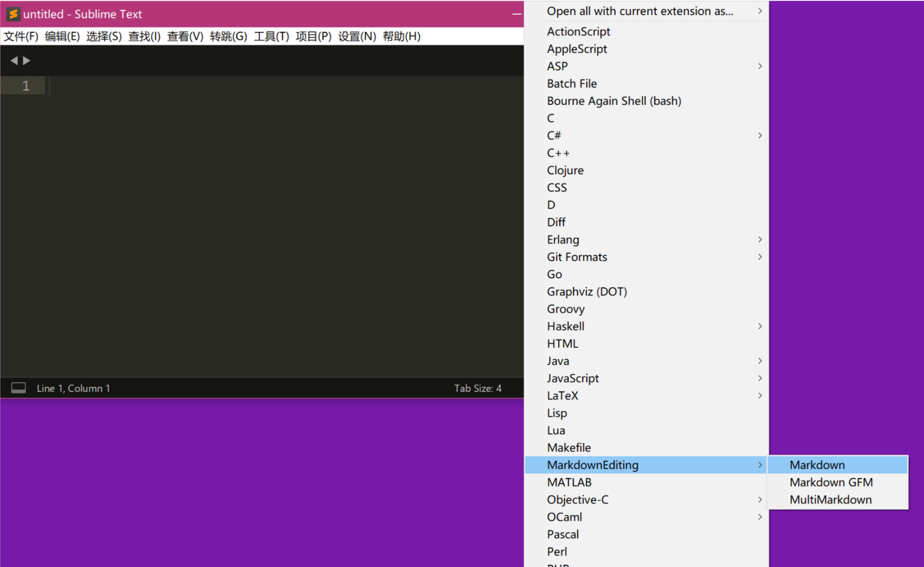Click line number 1 in the gutter
This screenshot has width=924, height=567.
[x=26, y=86]
